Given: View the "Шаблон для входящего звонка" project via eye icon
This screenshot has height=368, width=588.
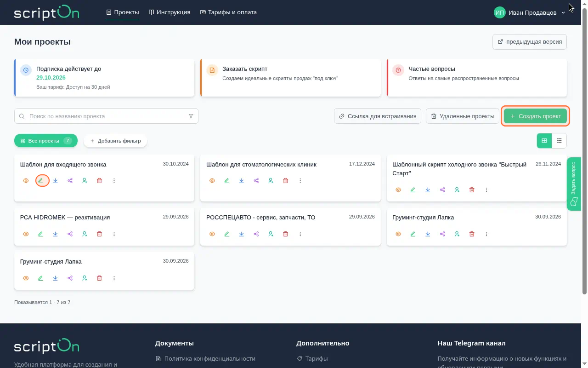Looking at the screenshot, I should [26, 181].
